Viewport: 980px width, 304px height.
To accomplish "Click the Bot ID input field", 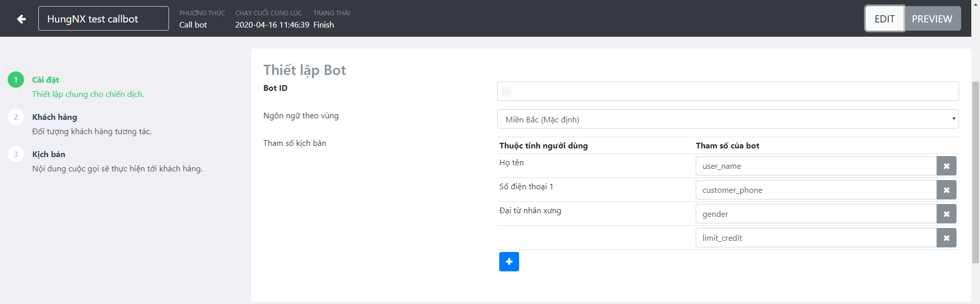I will click(727, 91).
